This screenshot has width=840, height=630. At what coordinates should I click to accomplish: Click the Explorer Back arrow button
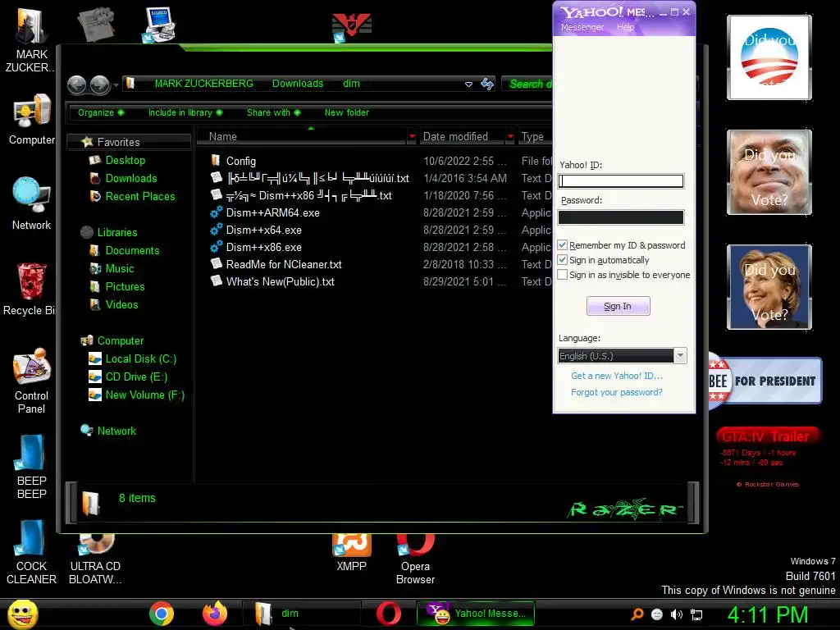point(76,84)
